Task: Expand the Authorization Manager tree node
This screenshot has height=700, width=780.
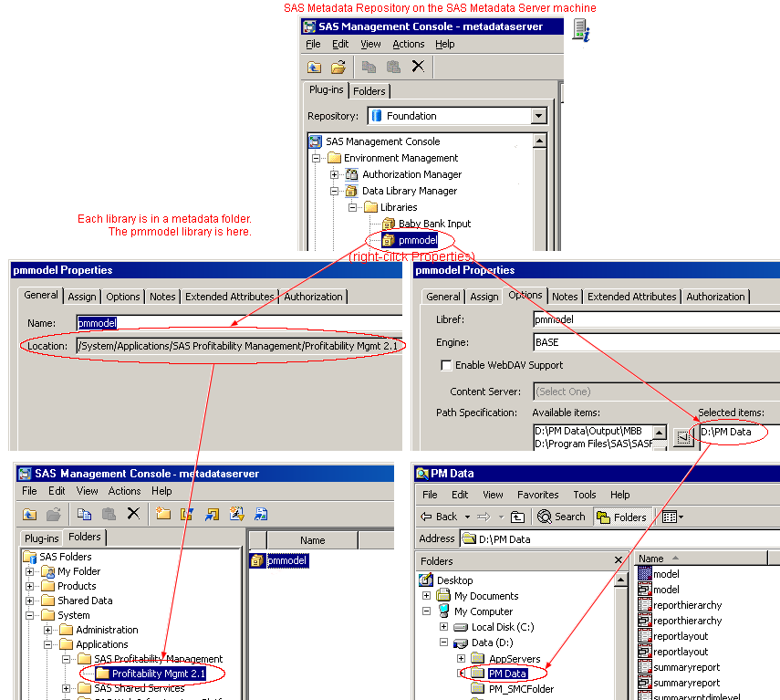Action: pyautogui.click(x=335, y=174)
